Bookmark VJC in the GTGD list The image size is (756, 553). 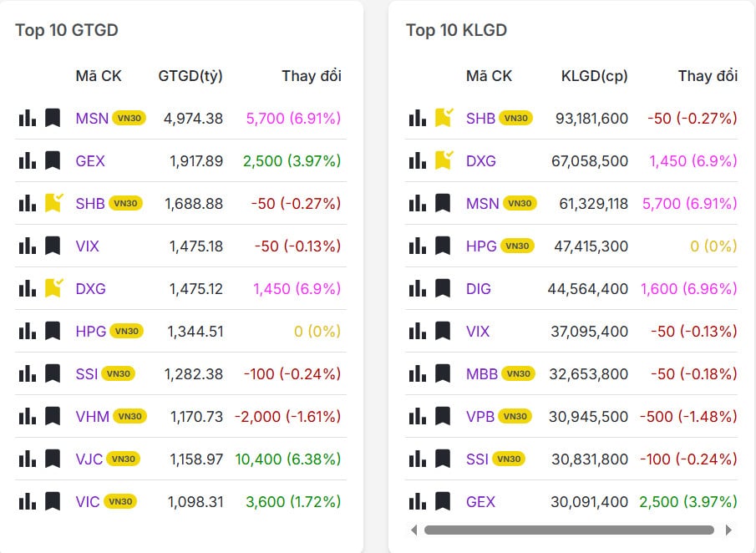(53, 459)
